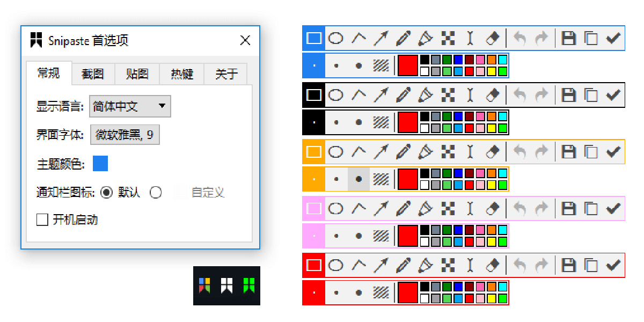644x322 pixels.
Task: Select the 默认 radio button
Action: click(107, 192)
